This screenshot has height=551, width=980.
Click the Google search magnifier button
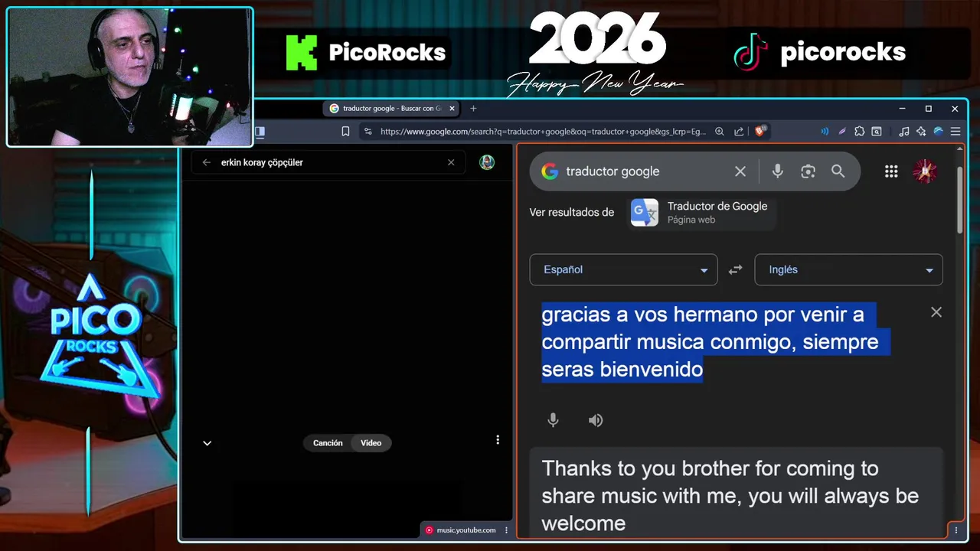coord(838,171)
